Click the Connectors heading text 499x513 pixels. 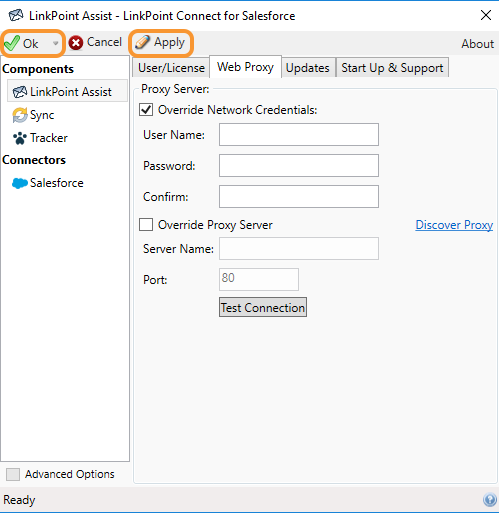click(x=34, y=160)
